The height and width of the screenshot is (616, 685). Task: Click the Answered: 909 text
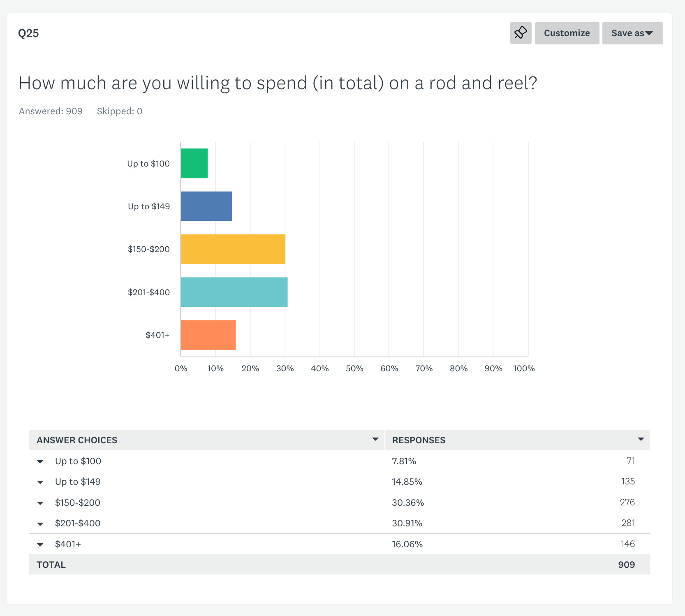pyautogui.click(x=51, y=111)
